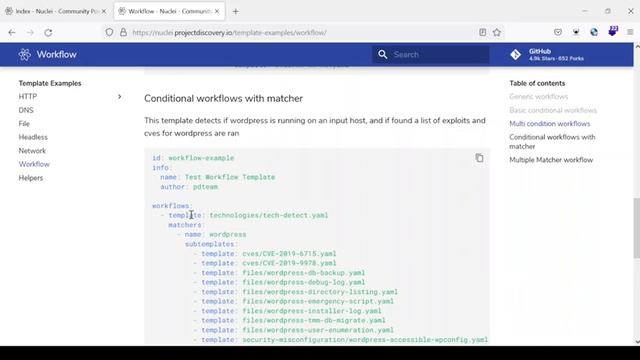Jump to Conditional workflows with matcher
Viewport: 640px width, 360px height.
552,142
